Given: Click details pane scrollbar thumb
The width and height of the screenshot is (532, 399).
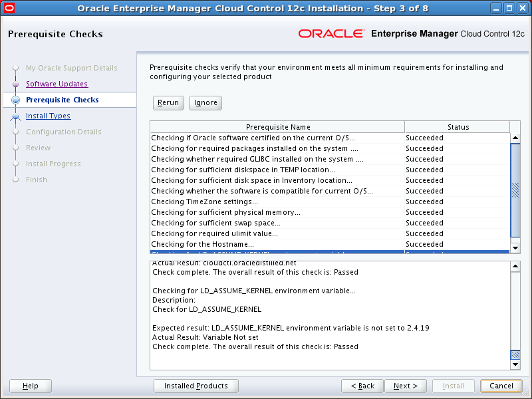Looking at the screenshot, I should [515, 355].
